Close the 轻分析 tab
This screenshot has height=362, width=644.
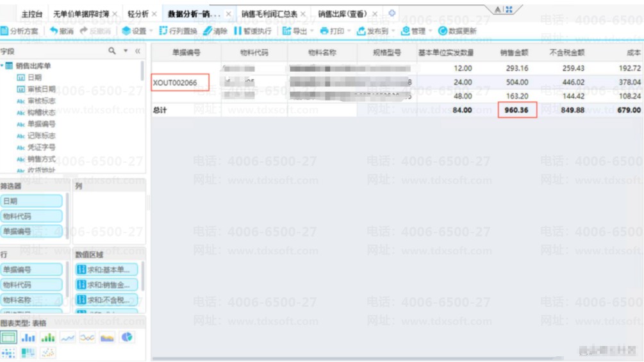pyautogui.click(x=154, y=14)
